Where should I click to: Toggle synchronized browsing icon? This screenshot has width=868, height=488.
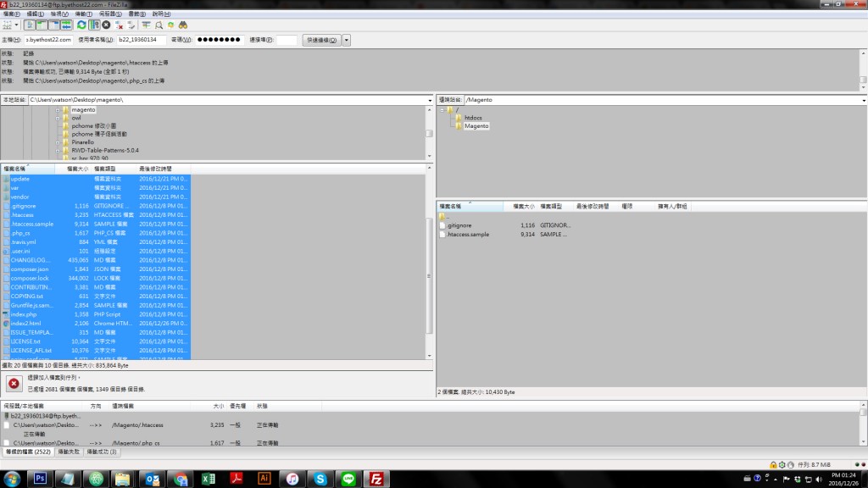tap(171, 25)
